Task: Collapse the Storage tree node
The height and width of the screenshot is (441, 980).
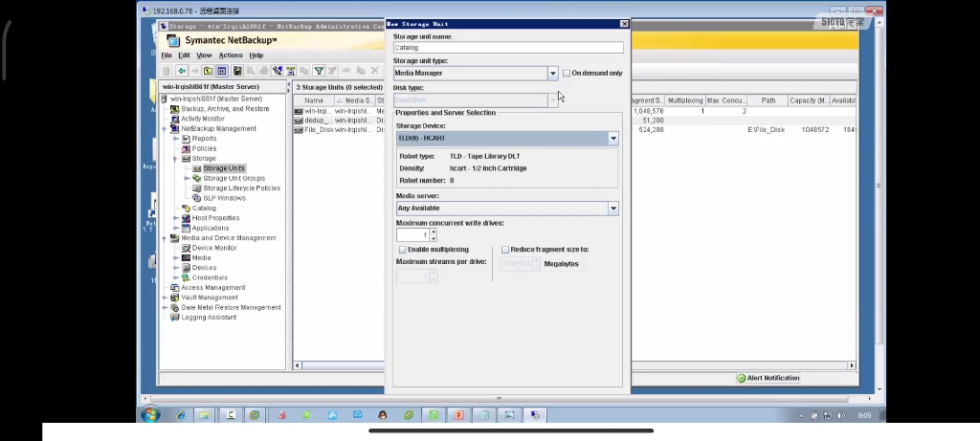Action: 176,160
